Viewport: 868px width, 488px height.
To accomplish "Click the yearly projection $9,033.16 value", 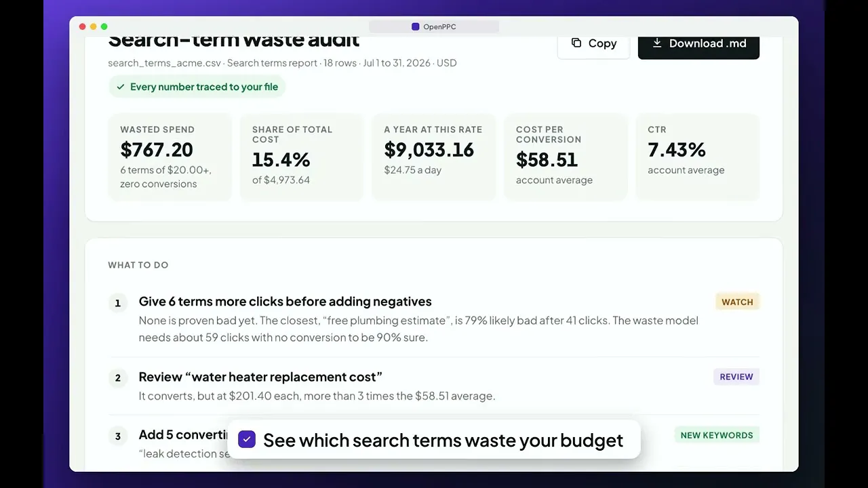I will click(429, 150).
